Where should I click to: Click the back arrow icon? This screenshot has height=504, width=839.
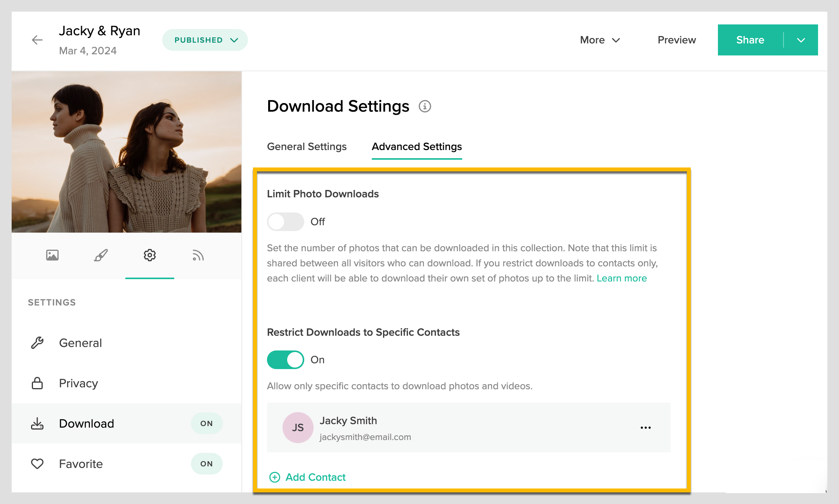click(37, 40)
